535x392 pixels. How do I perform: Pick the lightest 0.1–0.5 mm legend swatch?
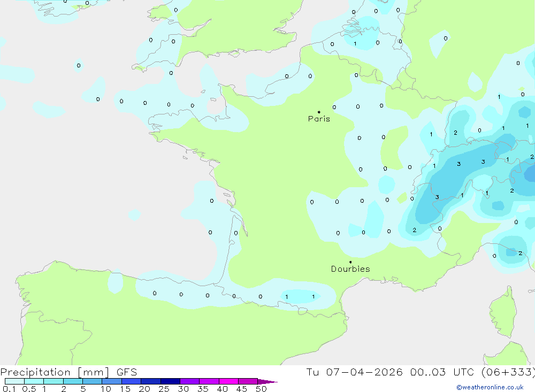pos(14,381)
